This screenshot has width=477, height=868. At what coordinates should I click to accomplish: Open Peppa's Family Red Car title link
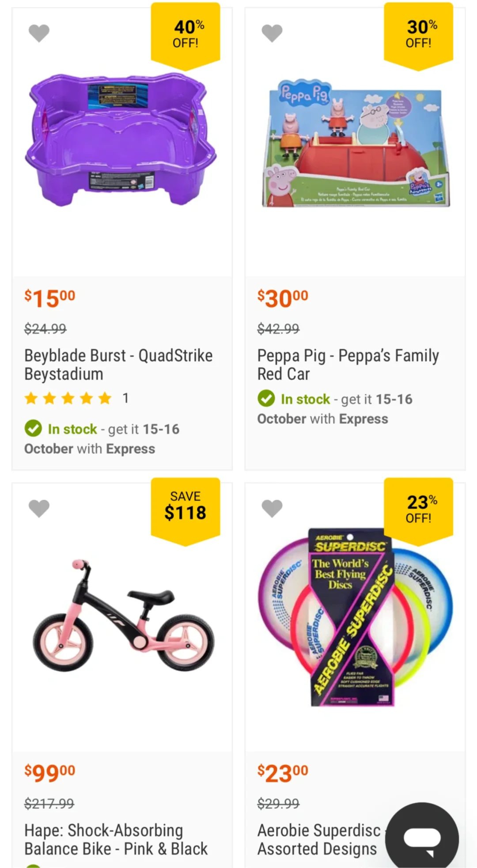tap(348, 365)
